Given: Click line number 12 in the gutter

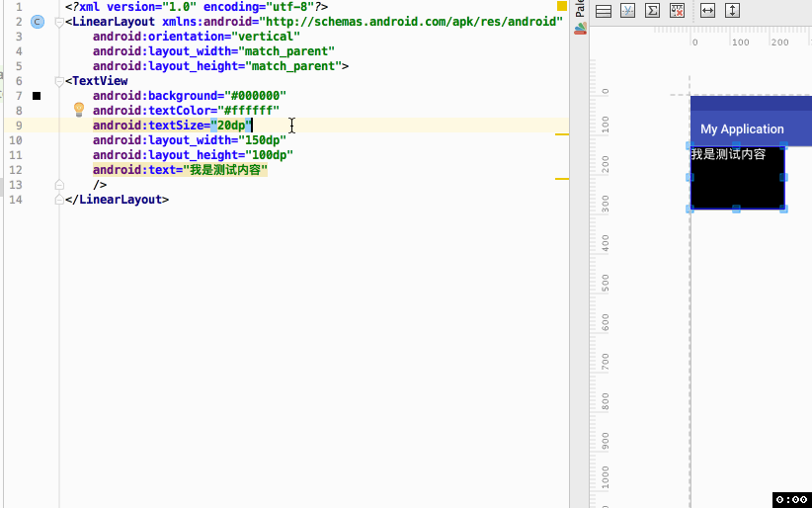Looking at the screenshot, I should (16, 170).
